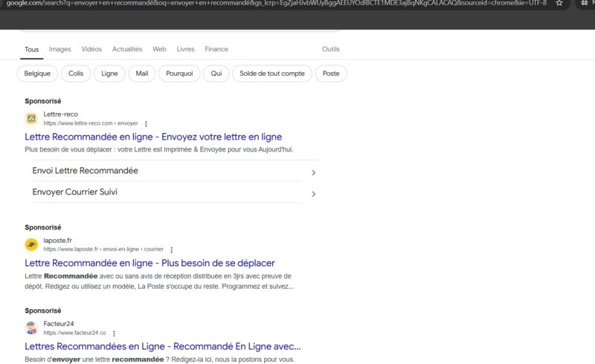Apply the Poste filter chip
Image resolution: width=595 pixels, height=364 pixels.
331,74
